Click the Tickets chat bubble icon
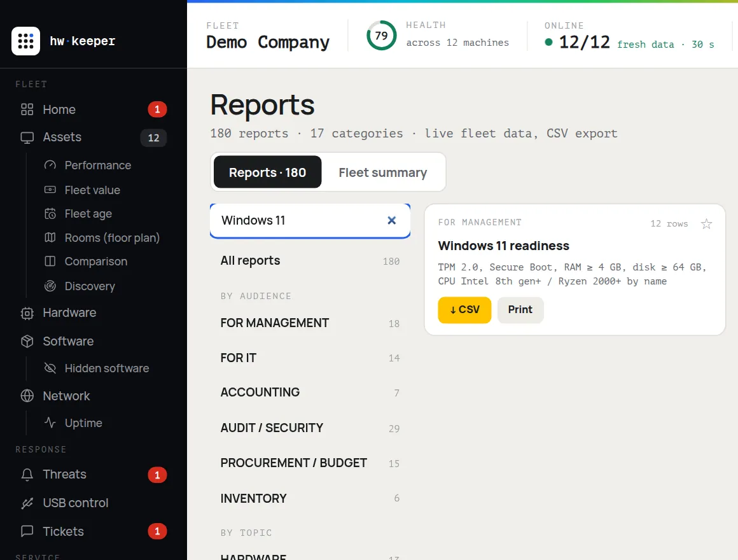This screenshot has width=738, height=560. [x=27, y=531]
